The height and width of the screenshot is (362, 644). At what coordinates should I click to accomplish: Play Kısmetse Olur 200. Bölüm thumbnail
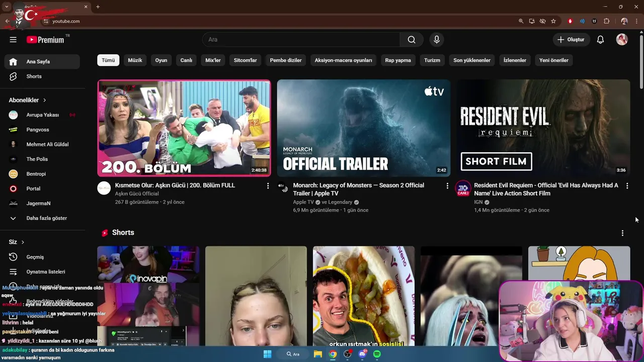click(184, 128)
